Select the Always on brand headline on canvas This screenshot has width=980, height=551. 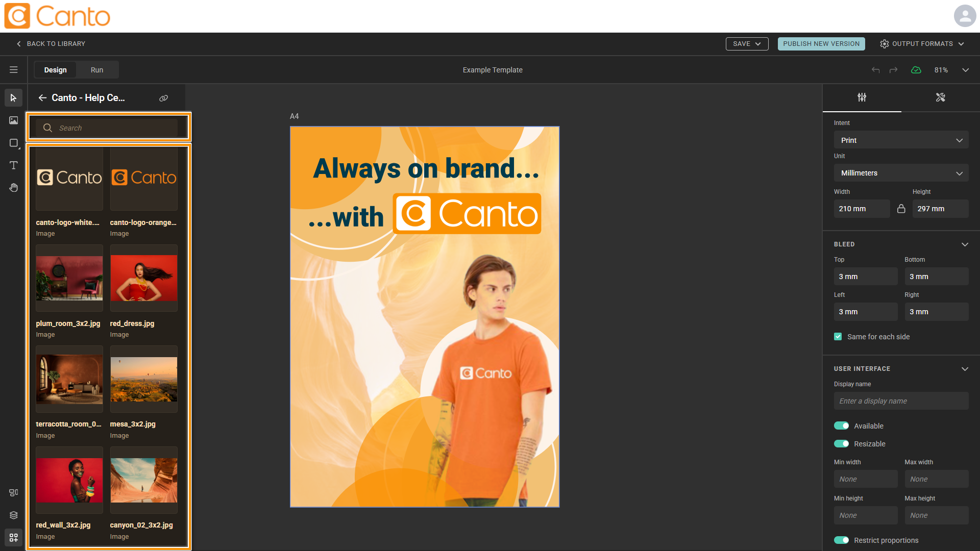(x=426, y=168)
